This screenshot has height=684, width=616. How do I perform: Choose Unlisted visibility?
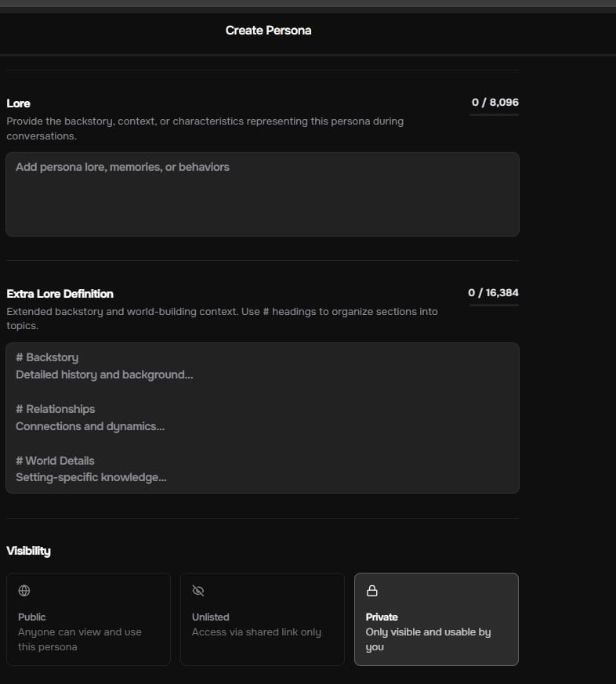[x=263, y=619]
